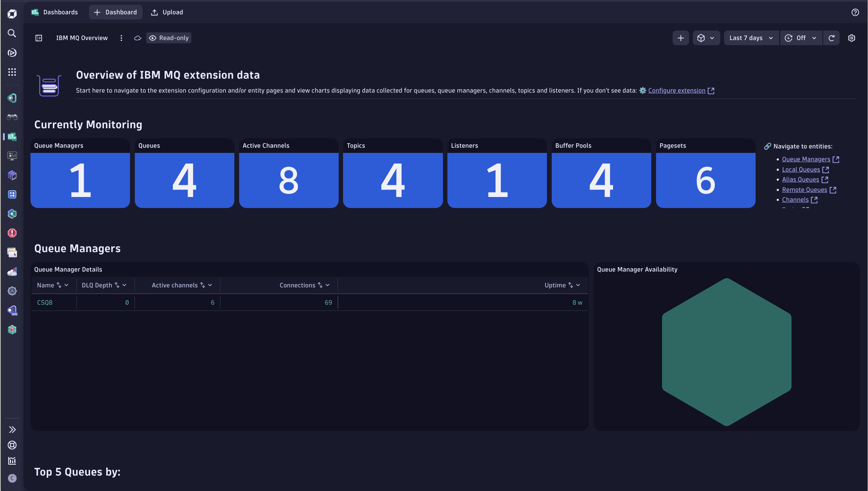Click the Connections value 69

coord(328,303)
